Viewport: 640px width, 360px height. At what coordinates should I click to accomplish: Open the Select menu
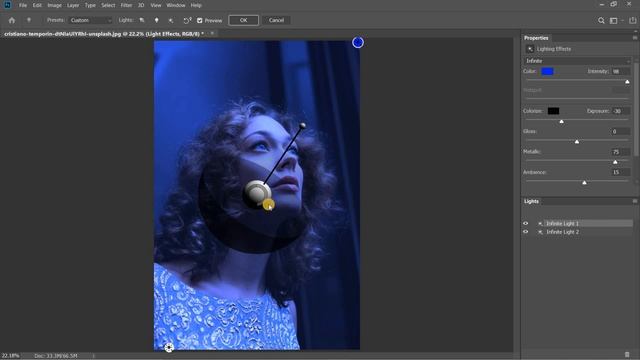point(108,5)
